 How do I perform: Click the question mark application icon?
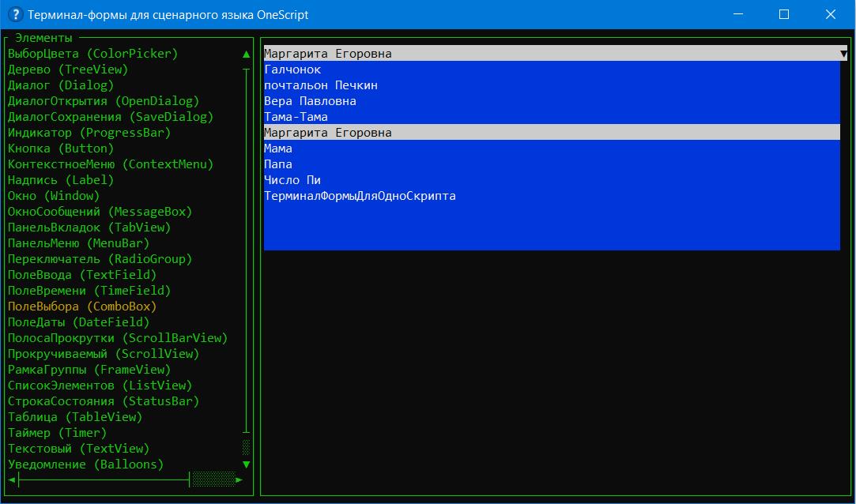point(13,14)
